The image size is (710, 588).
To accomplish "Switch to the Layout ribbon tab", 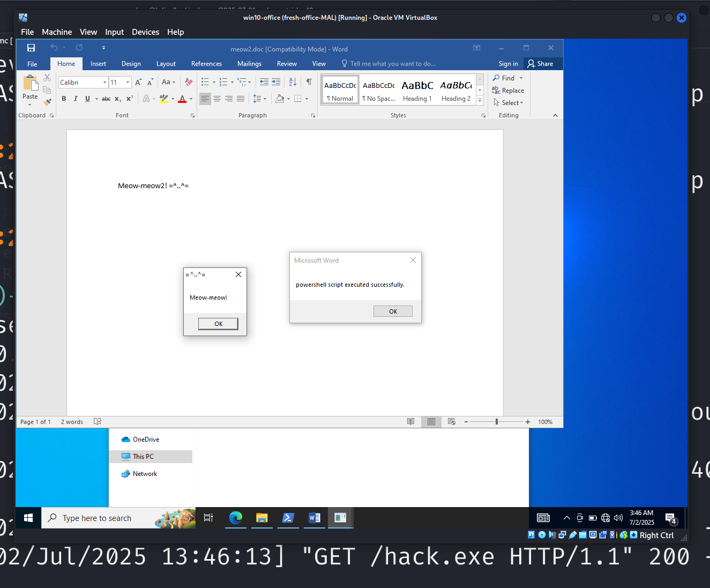I will click(x=166, y=64).
